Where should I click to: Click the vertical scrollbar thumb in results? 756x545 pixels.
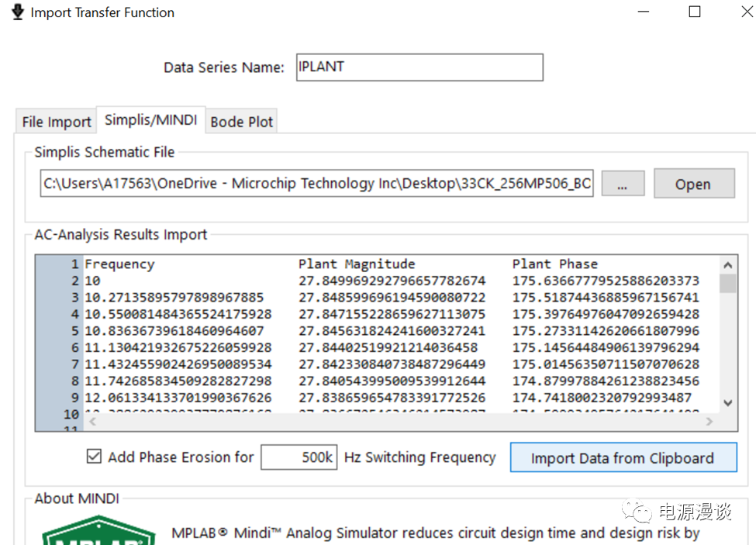[x=728, y=284]
